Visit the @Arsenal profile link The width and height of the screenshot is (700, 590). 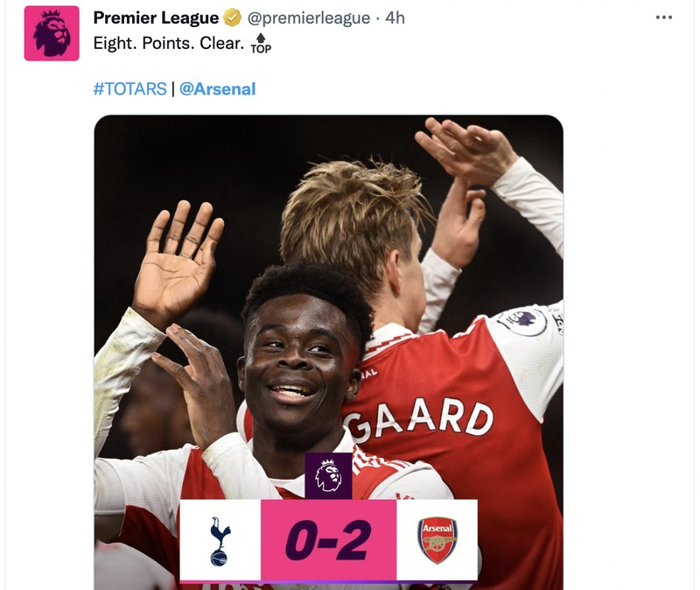218,88
